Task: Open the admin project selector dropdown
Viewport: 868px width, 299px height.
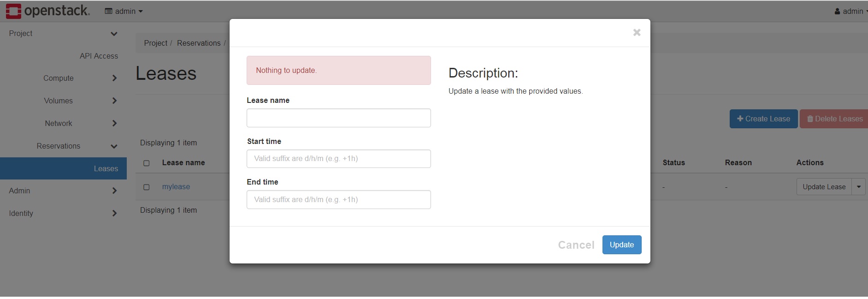Action: point(124,11)
